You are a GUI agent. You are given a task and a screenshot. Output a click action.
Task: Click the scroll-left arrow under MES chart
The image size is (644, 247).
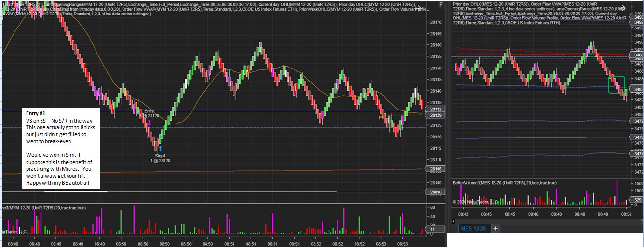[x=452, y=221]
